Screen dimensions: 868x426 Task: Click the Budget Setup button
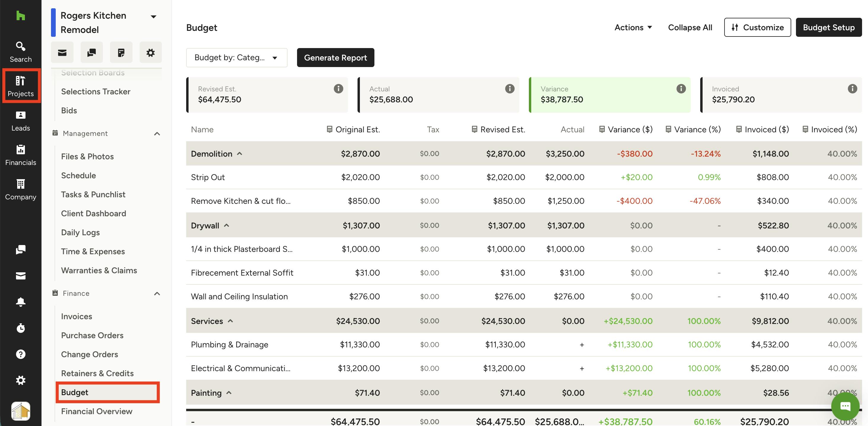pos(828,27)
